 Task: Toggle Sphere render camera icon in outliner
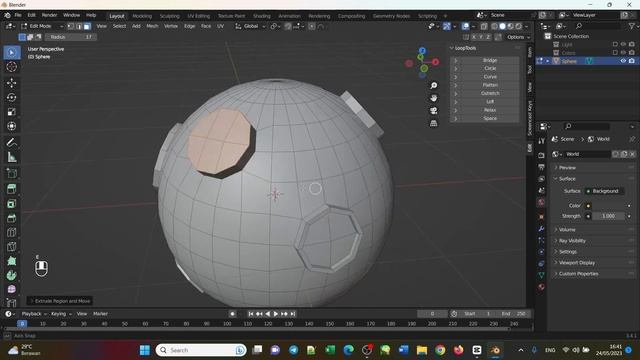pyautogui.click(x=631, y=61)
